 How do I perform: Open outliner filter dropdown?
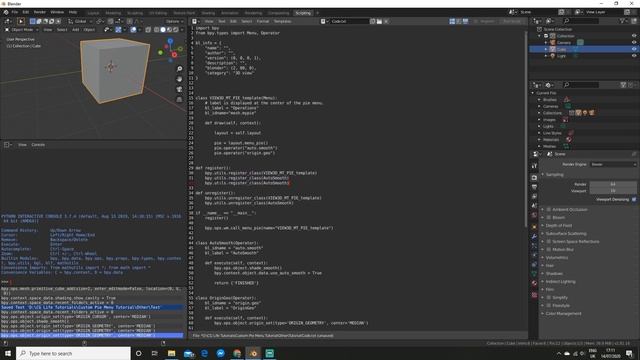[623, 21]
